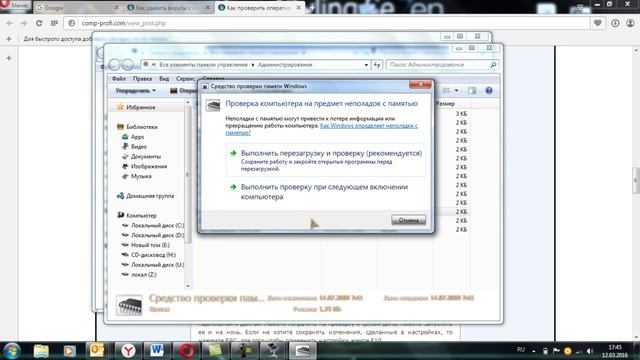Viewport: 640px width, 360px height.
Task: Select Видео library
Action: pyautogui.click(x=138, y=147)
